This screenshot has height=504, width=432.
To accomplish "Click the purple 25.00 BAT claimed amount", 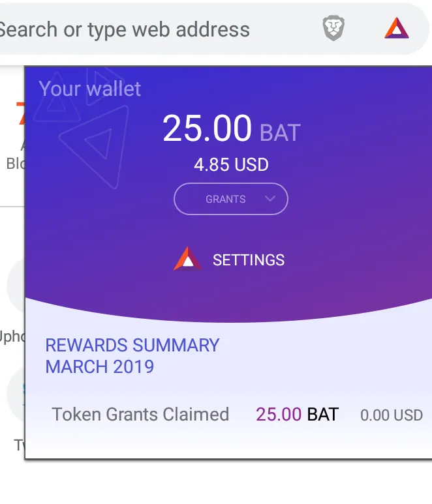I will 297,414.
